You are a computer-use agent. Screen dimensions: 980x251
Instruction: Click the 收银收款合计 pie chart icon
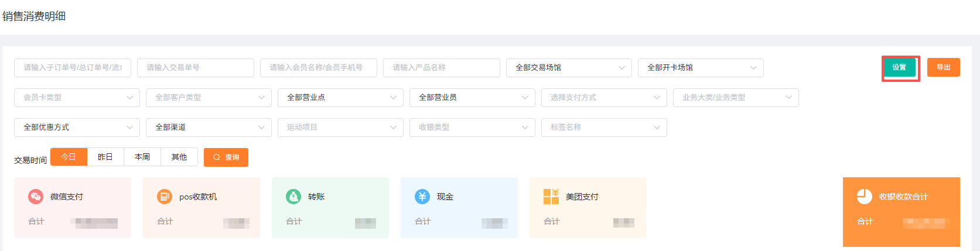[x=865, y=197]
